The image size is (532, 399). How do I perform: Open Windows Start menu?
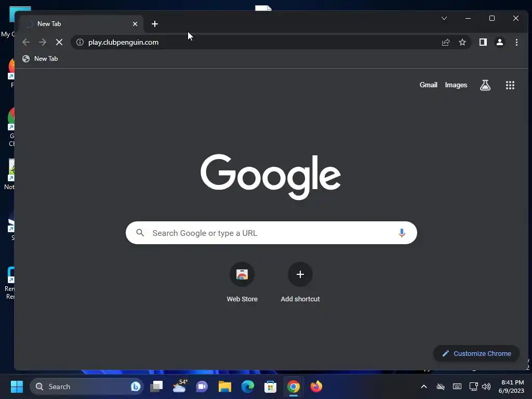[x=17, y=387]
